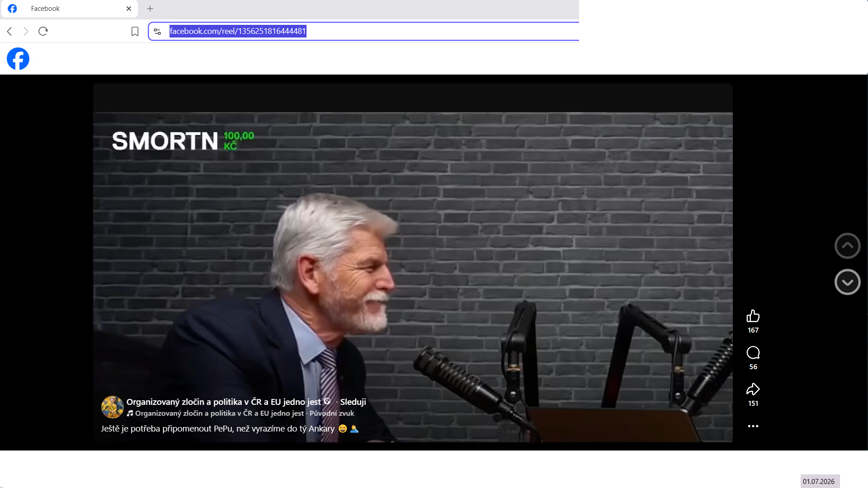Open site settings icon in address bar

coord(157,31)
